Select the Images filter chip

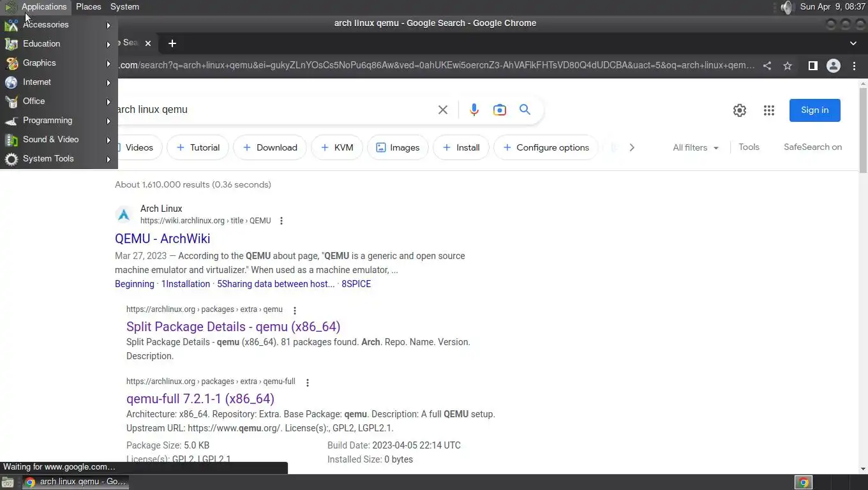coord(398,147)
